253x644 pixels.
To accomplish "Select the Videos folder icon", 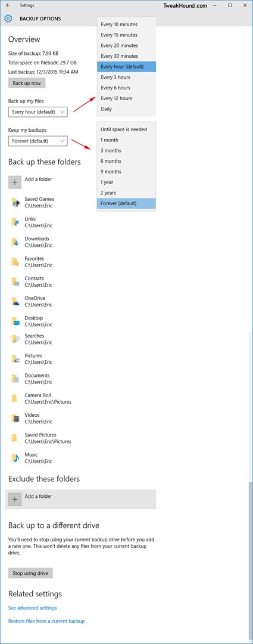I will point(15,419).
